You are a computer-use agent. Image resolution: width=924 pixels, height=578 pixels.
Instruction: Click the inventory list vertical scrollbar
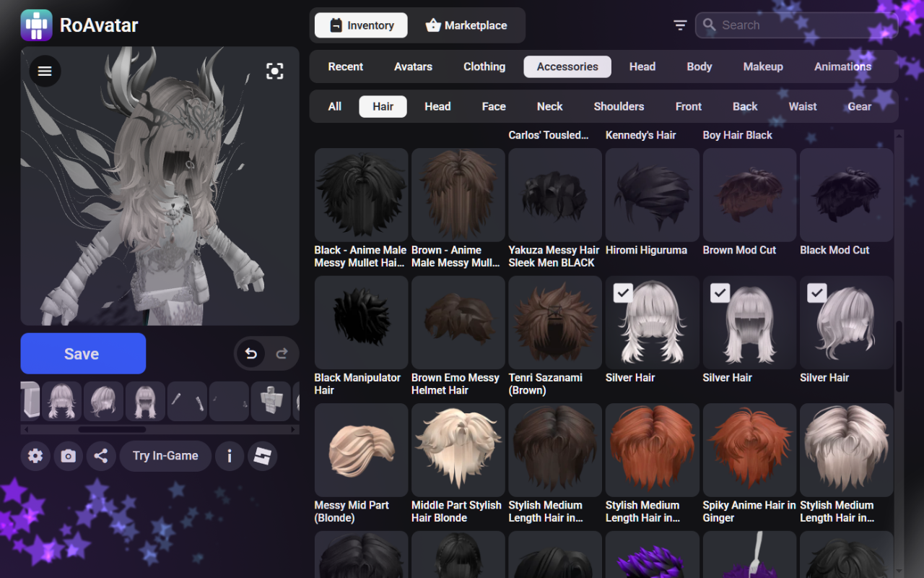899,356
